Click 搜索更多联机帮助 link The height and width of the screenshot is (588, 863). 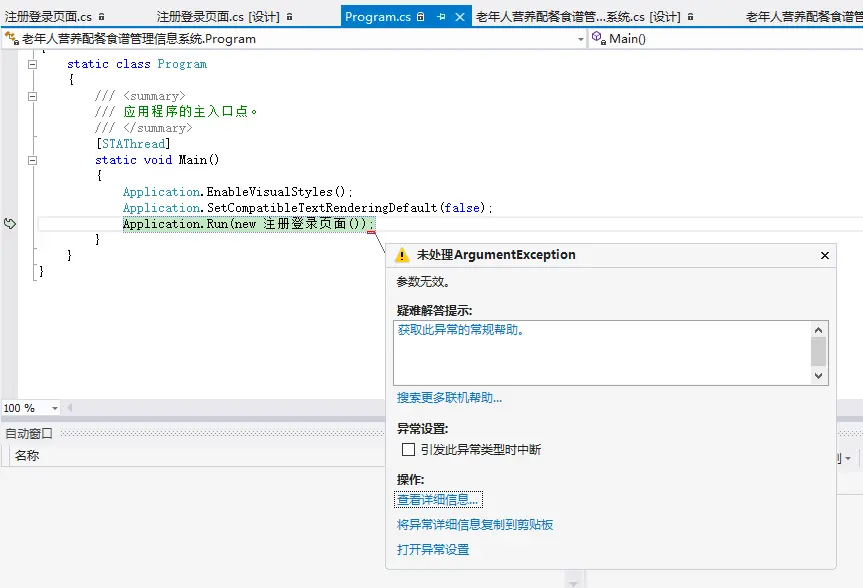[449, 398]
